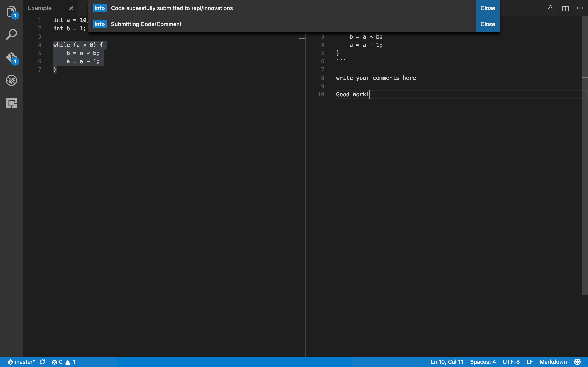Open the master* branch picker
The image size is (588, 367).
coord(21,362)
